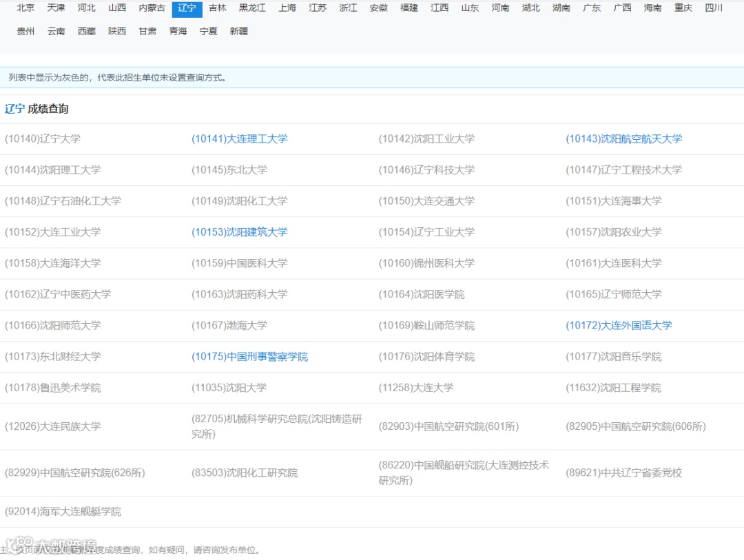
Task: Click the (10140)辽宁大学 entry
Action: (x=43, y=139)
